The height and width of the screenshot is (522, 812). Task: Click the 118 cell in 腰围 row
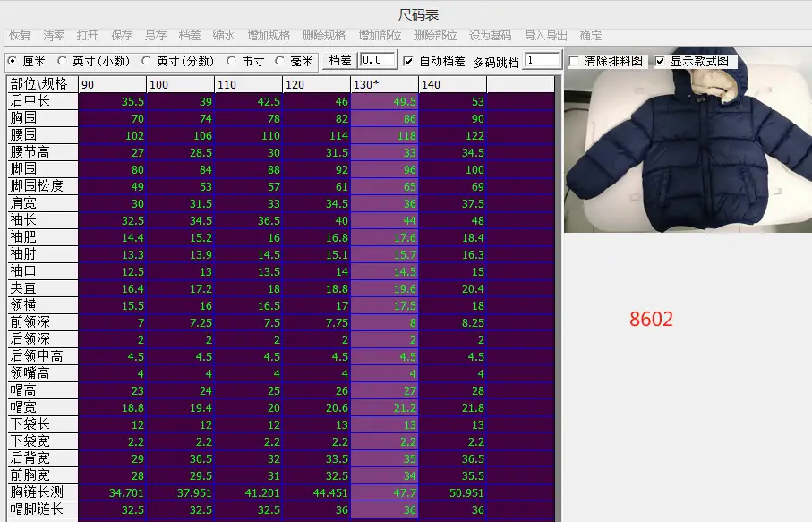pos(385,136)
